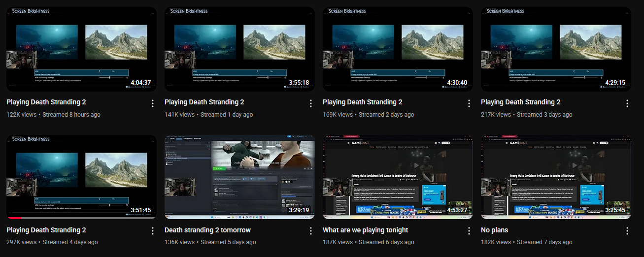Open thumbnail of 3:51:45 Death Stranding stream
Screen dimensions: 644x257
coord(81,177)
